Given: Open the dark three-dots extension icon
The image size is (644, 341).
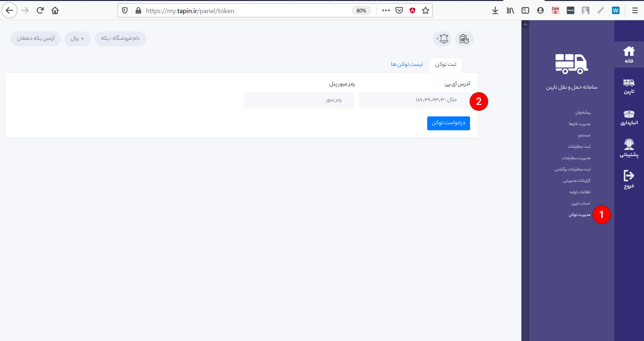Looking at the screenshot, I should (x=570, y=11).
